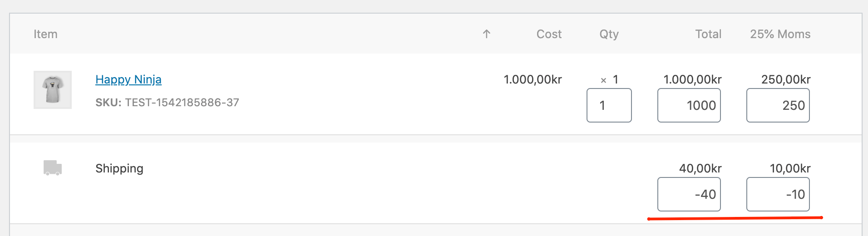The width and height of the screenshot is (868, 236).
Task: Focus the shipping tax field showing -10
Action: coord(778,194)
